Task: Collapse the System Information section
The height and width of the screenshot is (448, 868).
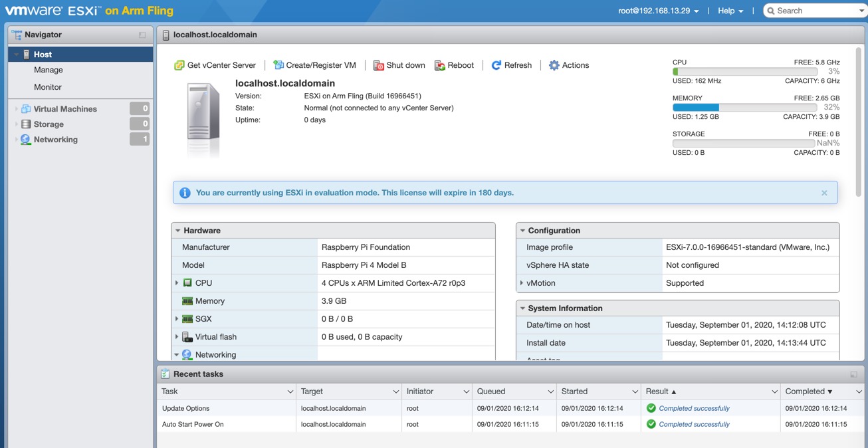Action: tap(522, 308)
